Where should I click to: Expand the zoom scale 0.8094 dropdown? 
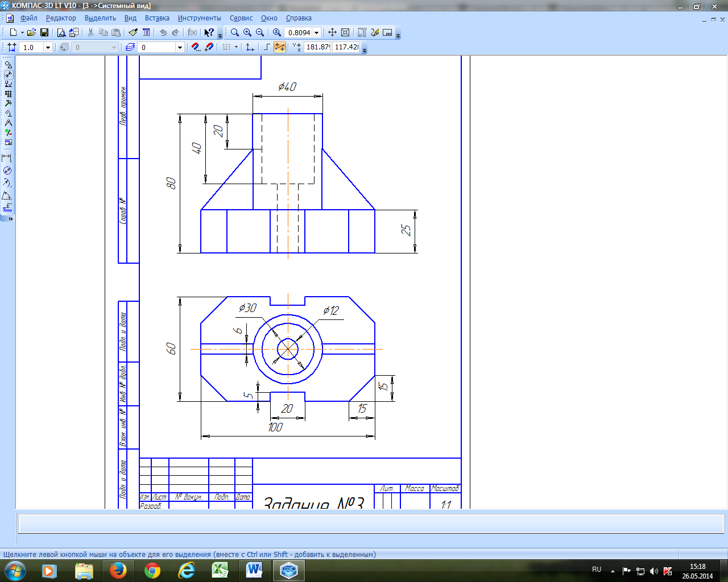pyautogui.click(x=317, y=32)
